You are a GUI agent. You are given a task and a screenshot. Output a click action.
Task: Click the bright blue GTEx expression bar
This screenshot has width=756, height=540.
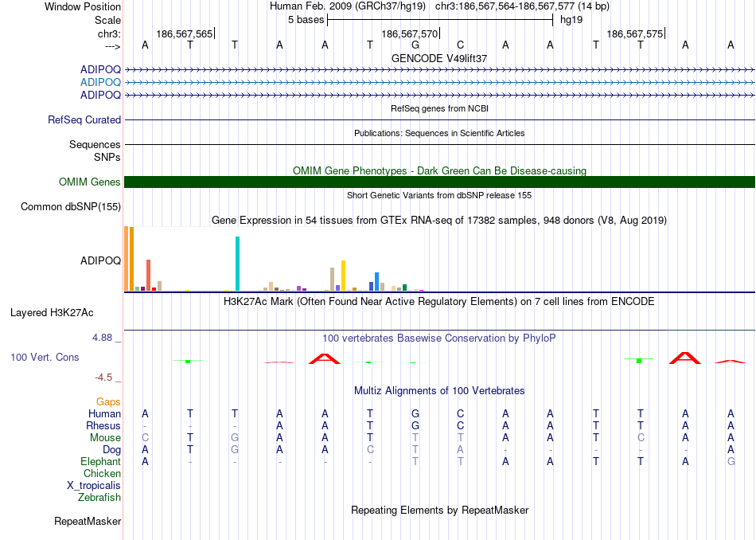[376, 281]
